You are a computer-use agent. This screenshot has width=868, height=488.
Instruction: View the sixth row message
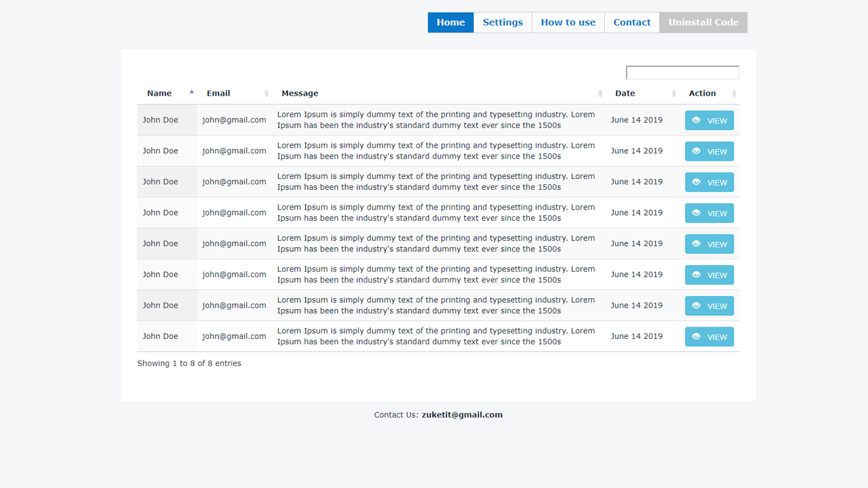tap(709, 274)
